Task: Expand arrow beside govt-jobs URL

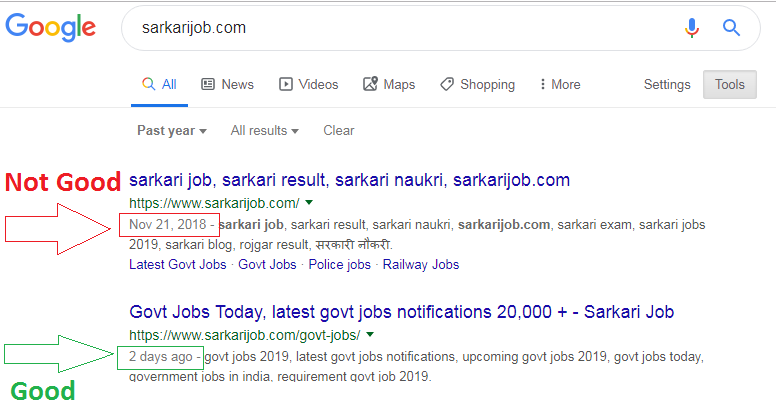Action: [x=369, y=334]
